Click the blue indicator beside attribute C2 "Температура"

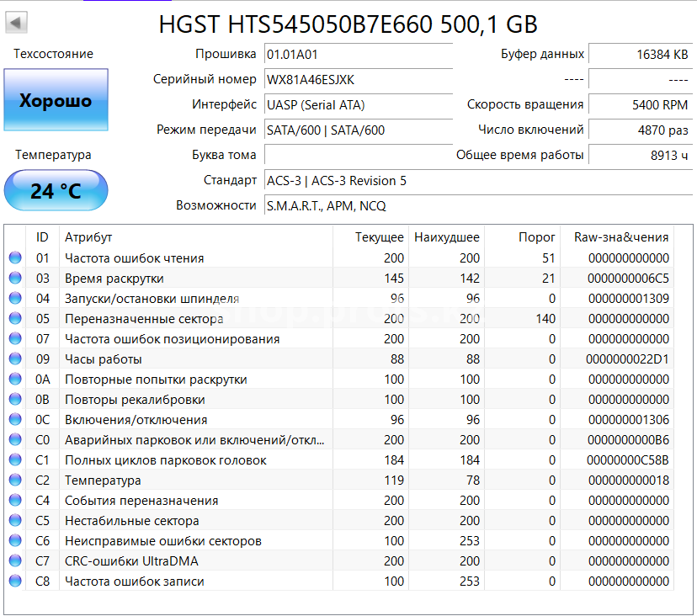(14, 480)
